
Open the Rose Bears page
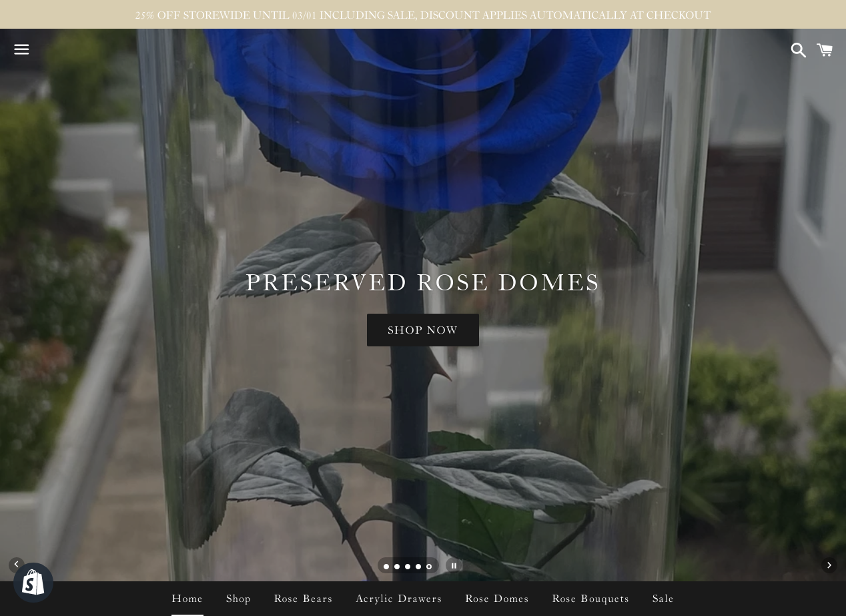(x=303, y=599)
